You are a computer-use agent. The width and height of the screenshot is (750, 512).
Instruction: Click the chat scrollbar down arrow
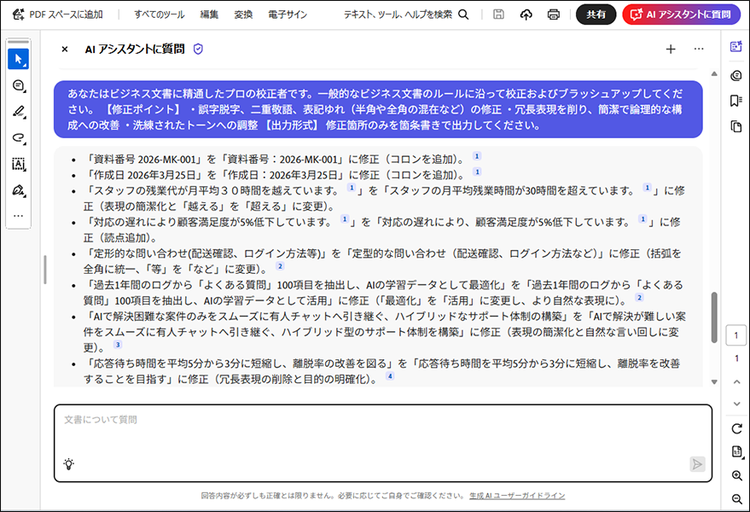click(714, 382)
